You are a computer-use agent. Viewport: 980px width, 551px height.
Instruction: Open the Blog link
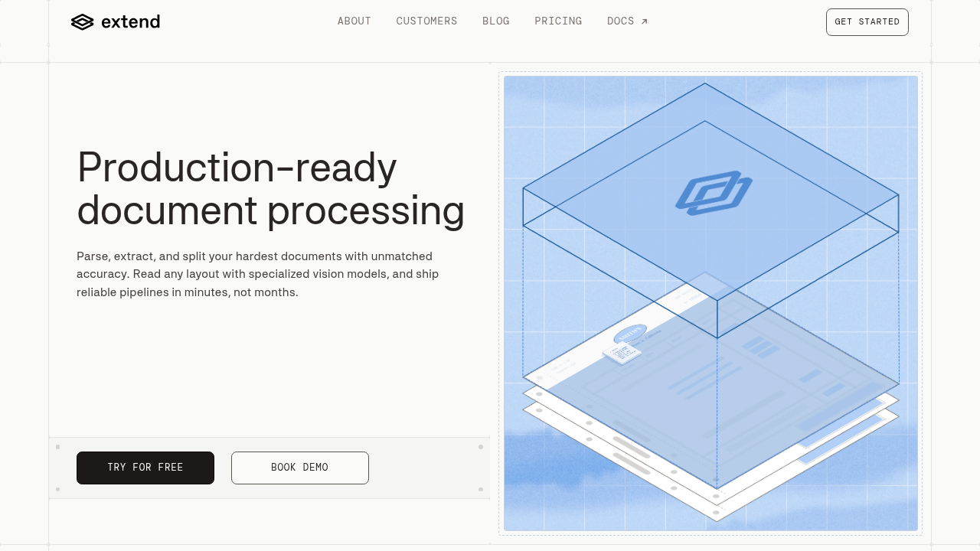click(x=495, y=21)
